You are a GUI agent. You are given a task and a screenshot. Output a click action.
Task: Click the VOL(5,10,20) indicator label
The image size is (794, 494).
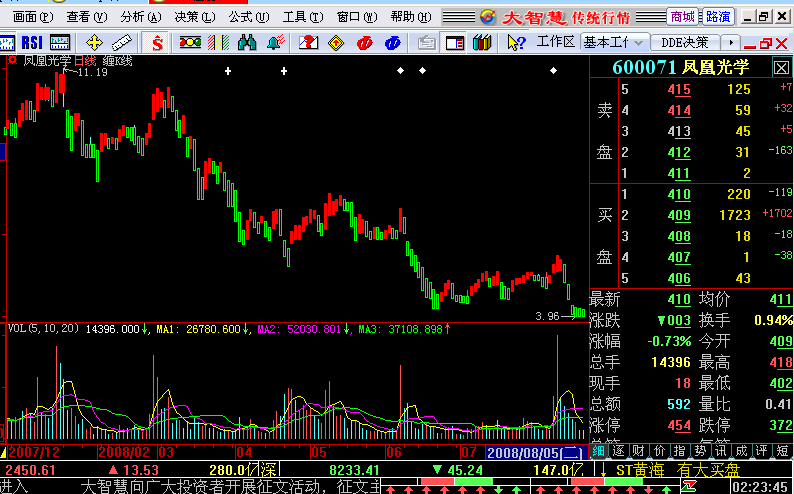pyautogui.click(x=44, y=328)
